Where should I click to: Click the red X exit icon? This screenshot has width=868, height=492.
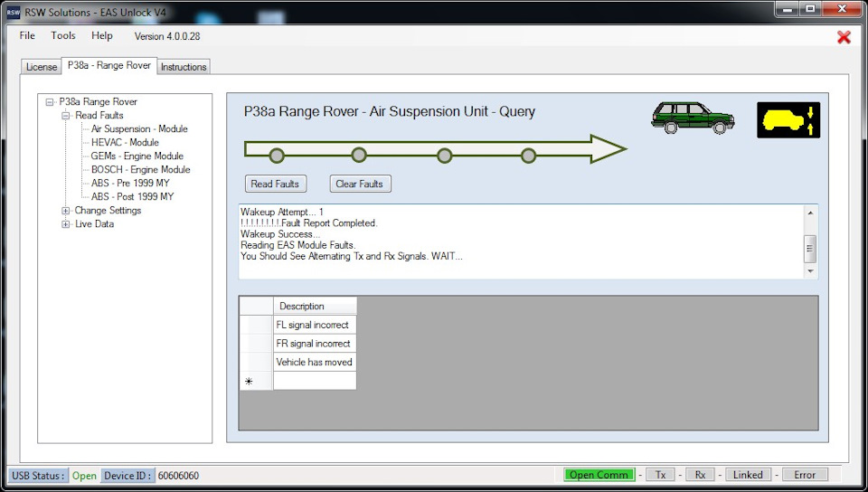point(844,37)
